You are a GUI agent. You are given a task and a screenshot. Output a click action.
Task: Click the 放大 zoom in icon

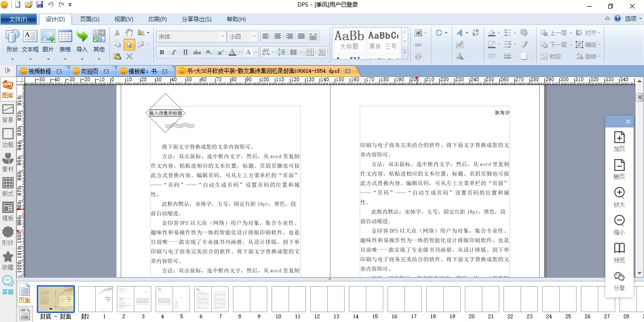tap(619, 197)
